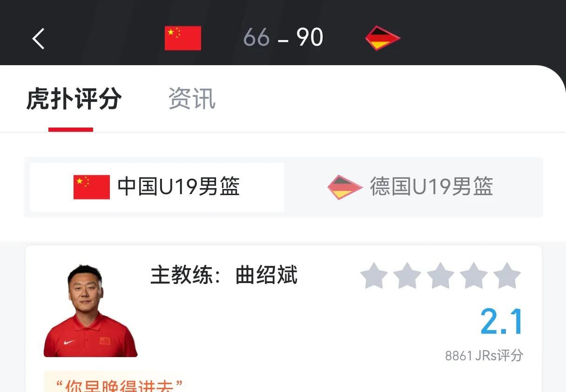Switch to 中国U19男篮 team ratings
This screenshot has width=566, height=392.
(157, 187)
